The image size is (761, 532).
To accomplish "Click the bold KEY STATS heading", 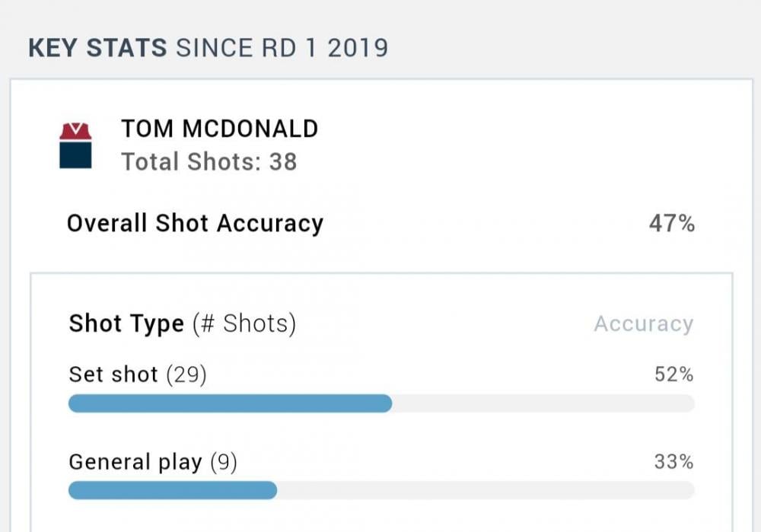I will tap(97, 48).
